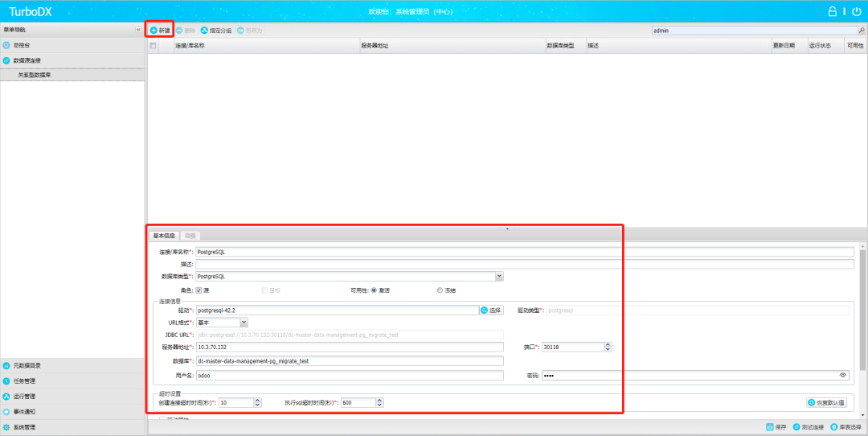Click the 服务器地址 input field
The image size is (868, 436).
[350, 347]
